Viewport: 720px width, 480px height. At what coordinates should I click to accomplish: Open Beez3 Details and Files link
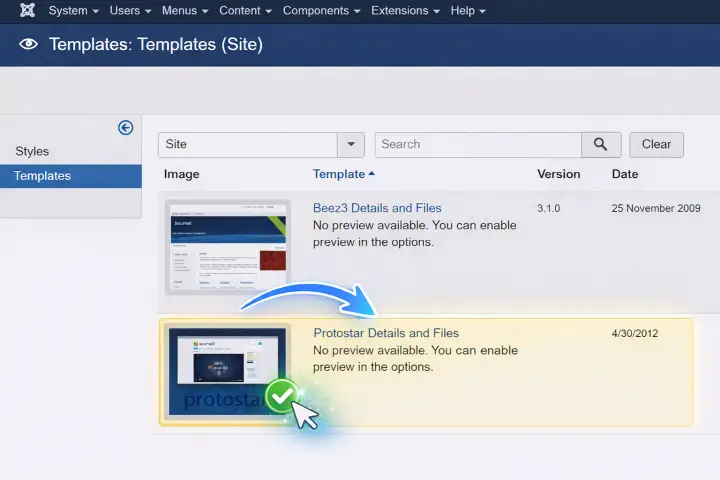pyautogui.click(x=377, y=208)
